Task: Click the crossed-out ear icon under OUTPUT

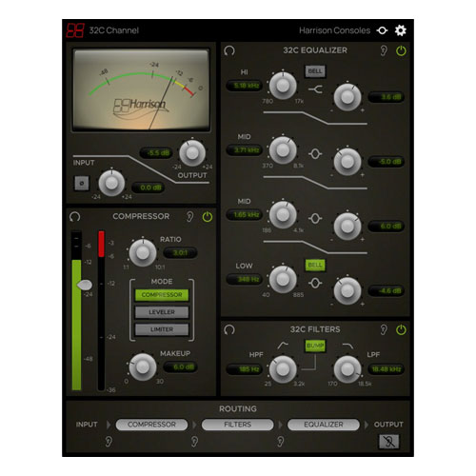Action: click(389, 442)
